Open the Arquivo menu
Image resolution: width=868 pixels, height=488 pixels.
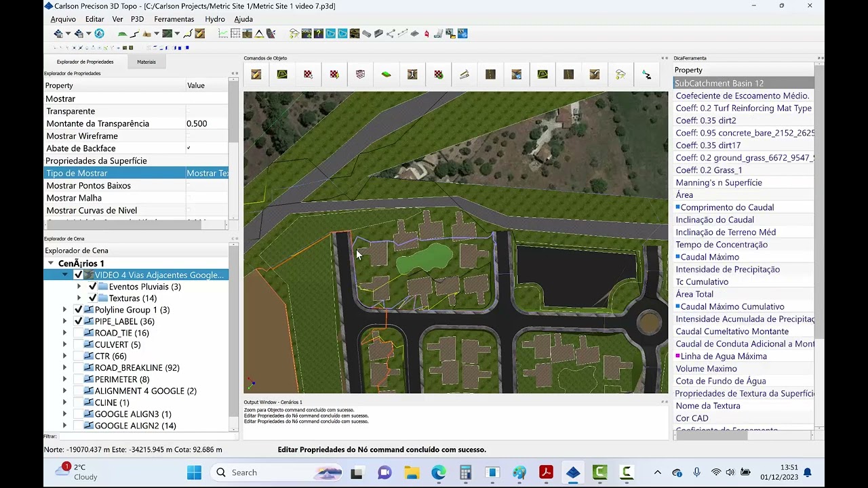(63, 19)
